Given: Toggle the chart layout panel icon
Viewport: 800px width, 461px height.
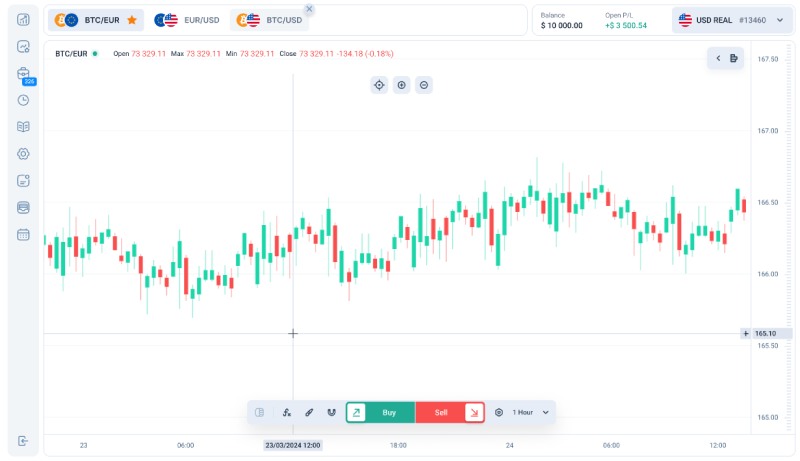Looking at the screenshot, I should tap(259, 412).
